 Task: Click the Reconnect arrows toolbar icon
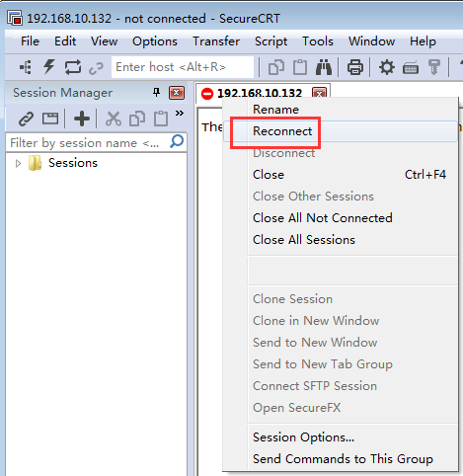point(73,67)
